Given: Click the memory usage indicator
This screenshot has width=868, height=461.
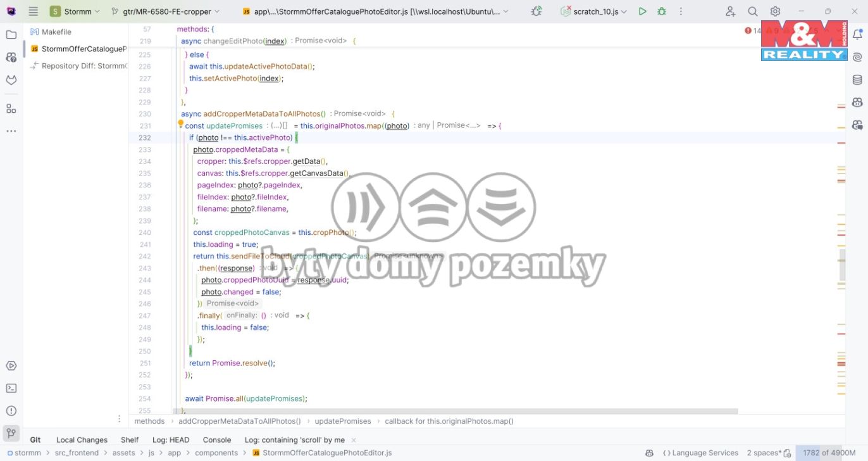Looking at the screenshot, I should (828, 452).
